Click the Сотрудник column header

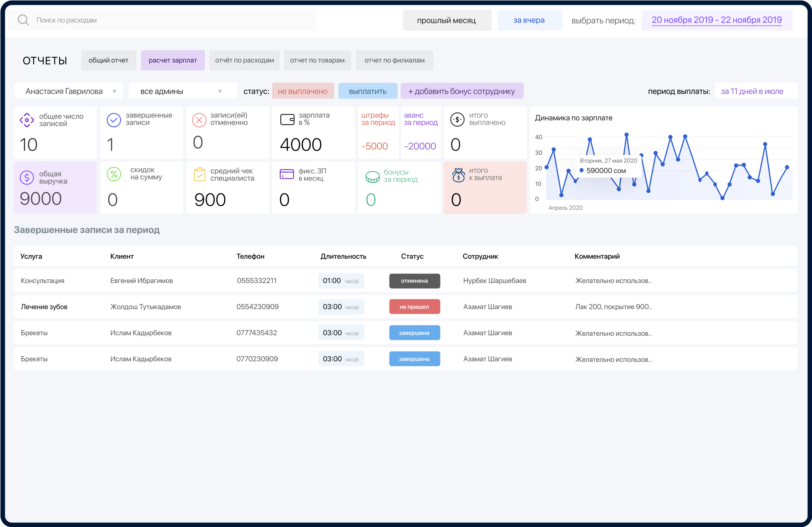point(480,256)
